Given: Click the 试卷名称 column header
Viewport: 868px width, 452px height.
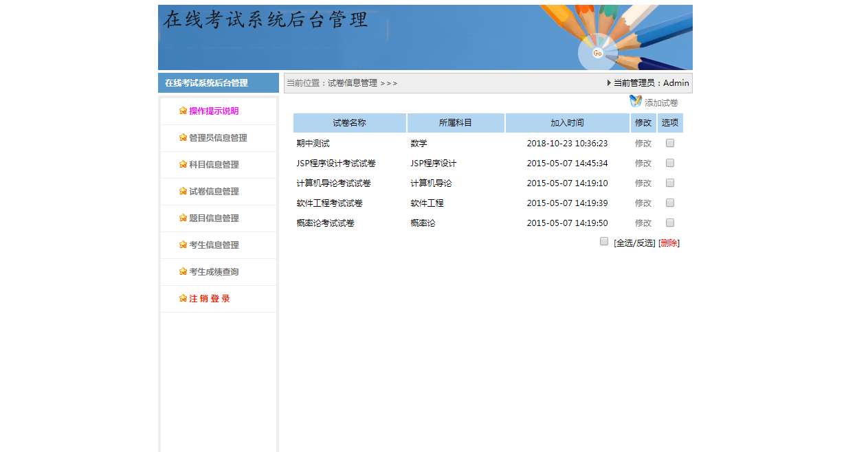Looking at the screenshot, I should (350, 123).
